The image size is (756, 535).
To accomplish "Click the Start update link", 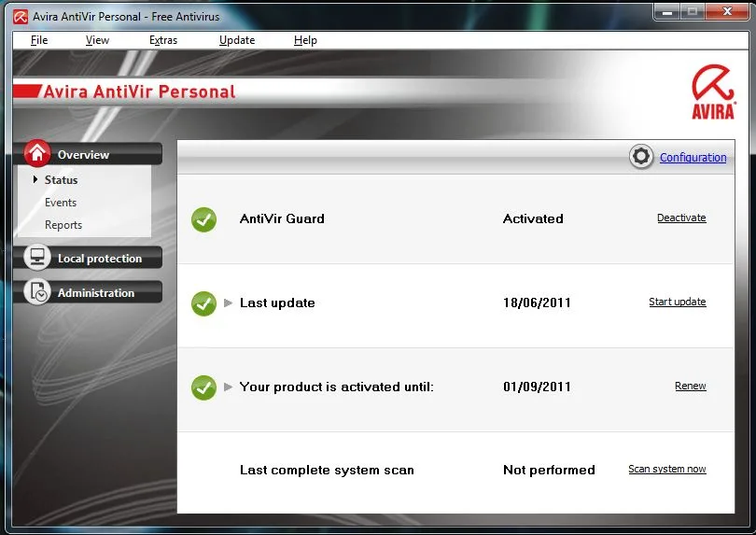I will pyautogui.click(x=677, y=302).
